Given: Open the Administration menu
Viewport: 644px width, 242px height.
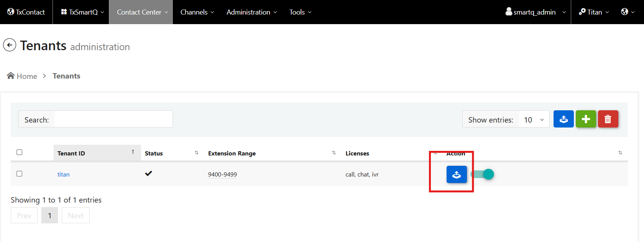Looking at the screenshot, I should point(251,12).
